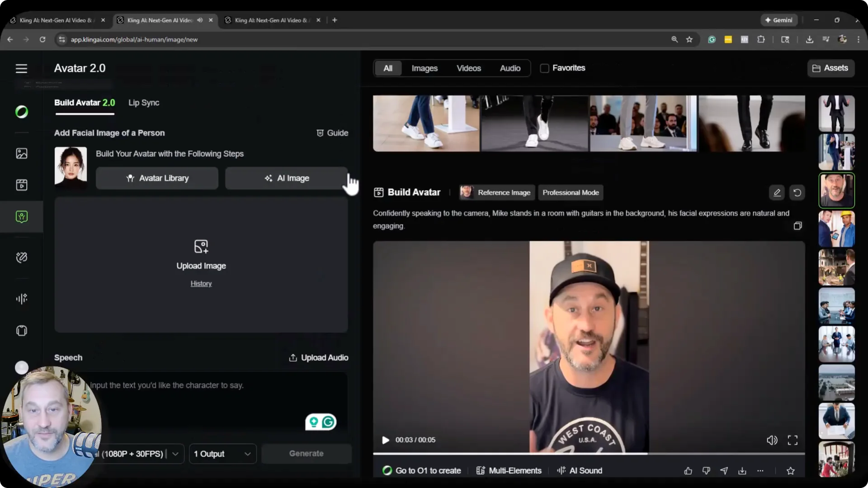Switch to the first Kling AI browser tab
This screenshot has width=868, height=488.
[x=56, y=20]
